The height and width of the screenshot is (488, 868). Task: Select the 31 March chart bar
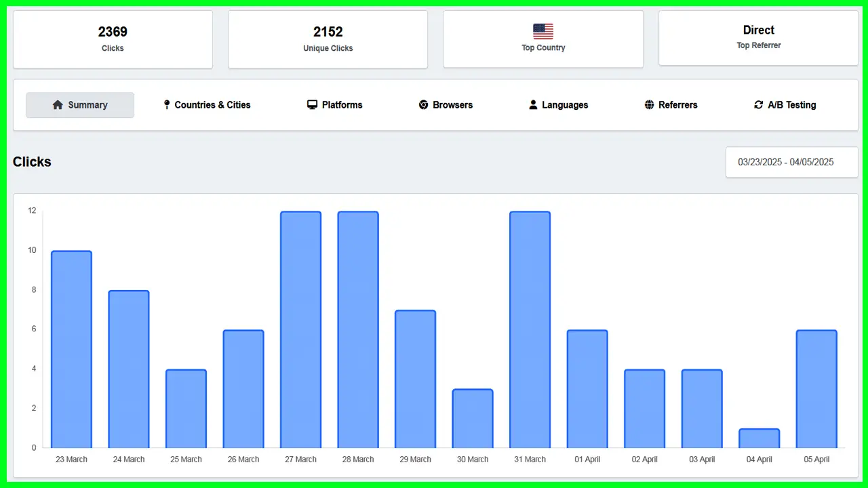(x=530, y=329)
